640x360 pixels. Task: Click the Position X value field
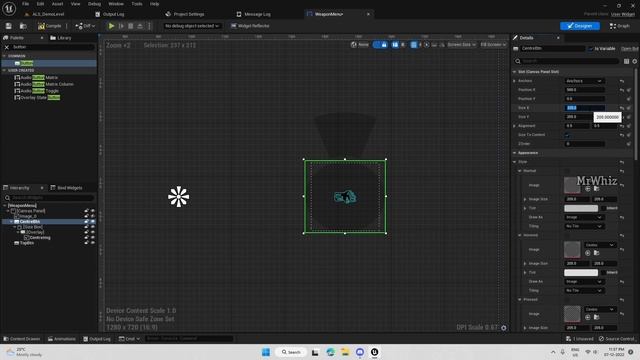point(584,90)
